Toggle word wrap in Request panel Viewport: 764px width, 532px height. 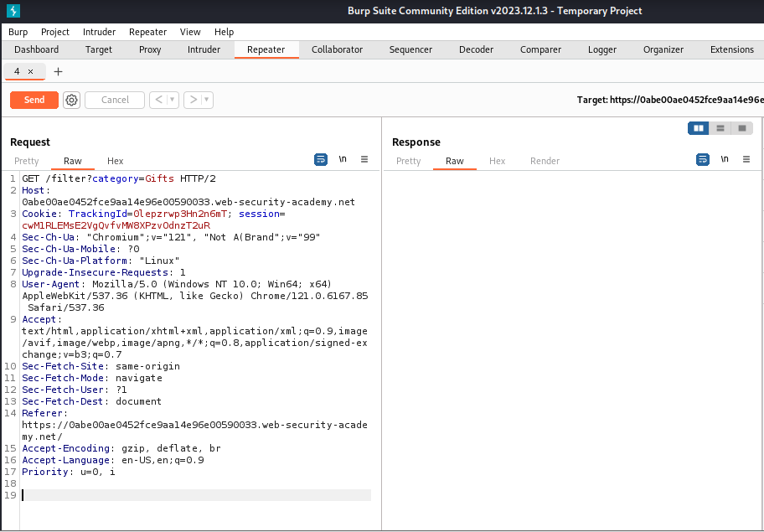pyautogui.click(x=321, y=159)
